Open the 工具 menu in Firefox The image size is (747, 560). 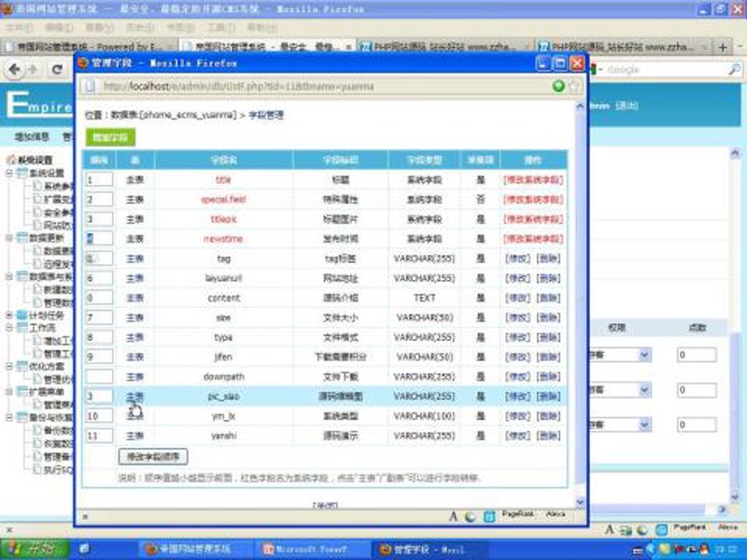(x=221, y=28)
